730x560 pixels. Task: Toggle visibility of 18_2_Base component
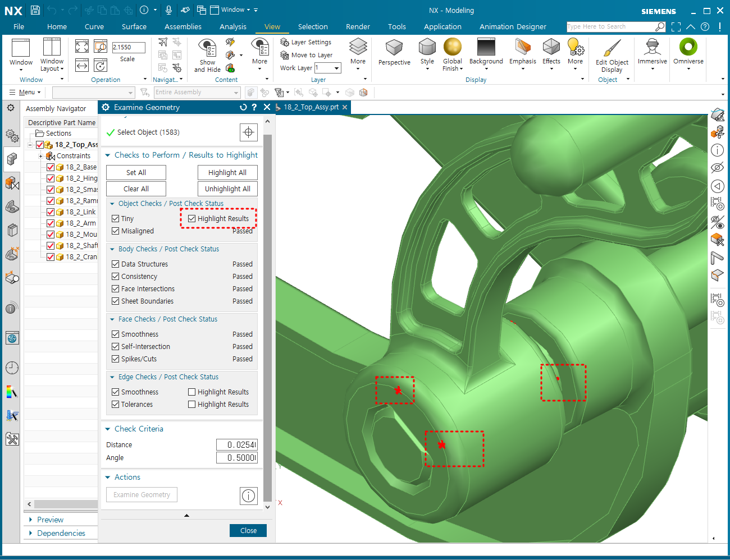coord(51,167)
